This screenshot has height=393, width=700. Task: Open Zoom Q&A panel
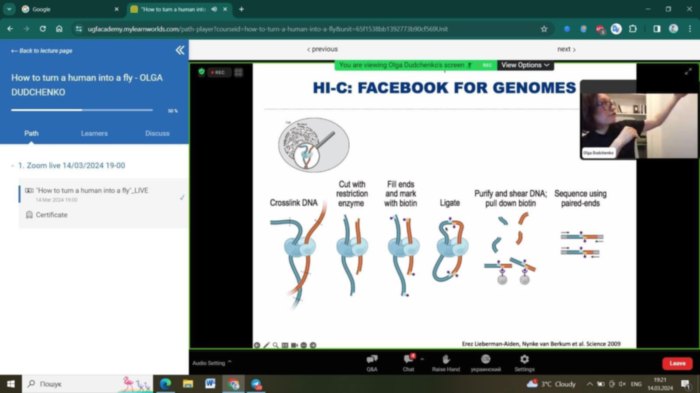[x=372, y=363]
